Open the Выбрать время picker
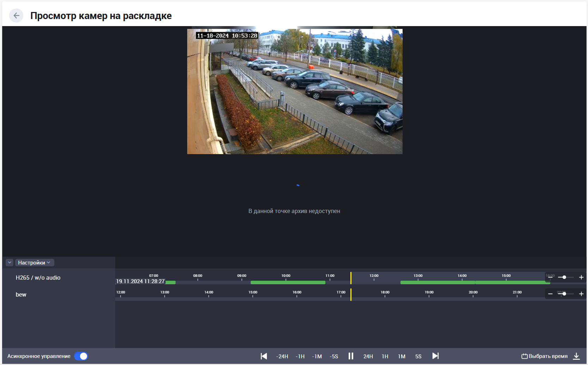588x365 pixels. click(545, 356)
